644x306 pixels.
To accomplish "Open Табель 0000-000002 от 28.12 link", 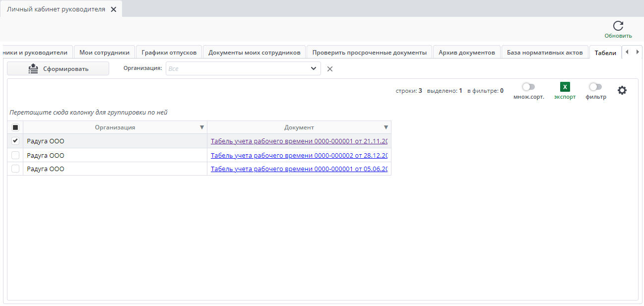I will pyautogui.click(x=299, y=155).
